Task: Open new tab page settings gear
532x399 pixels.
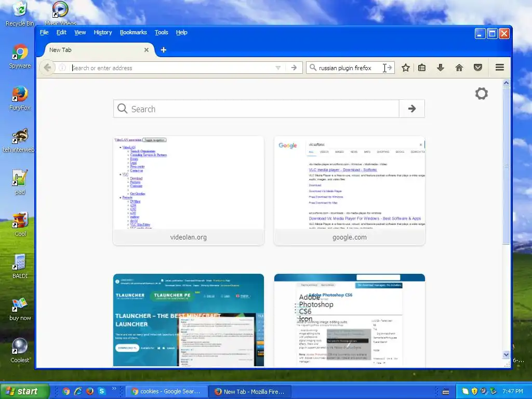Action: pyautogui.click(x=481, y=94)
